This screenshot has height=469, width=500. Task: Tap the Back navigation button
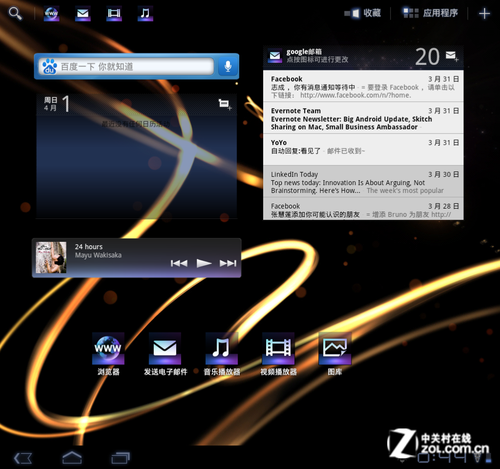coord(23,458)
